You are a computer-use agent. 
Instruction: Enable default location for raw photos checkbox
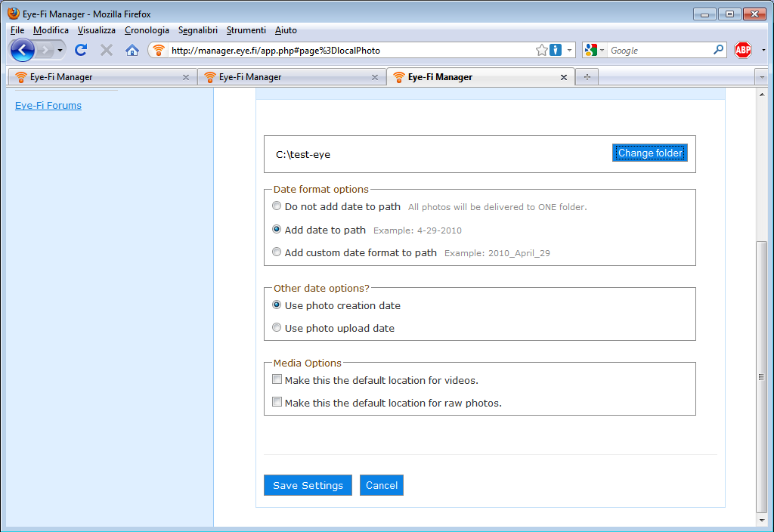pos(277,402)
